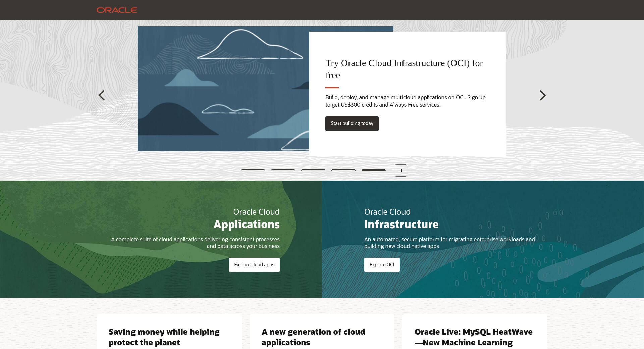Go to the previous carousel slide

click(x=102, y=95)
